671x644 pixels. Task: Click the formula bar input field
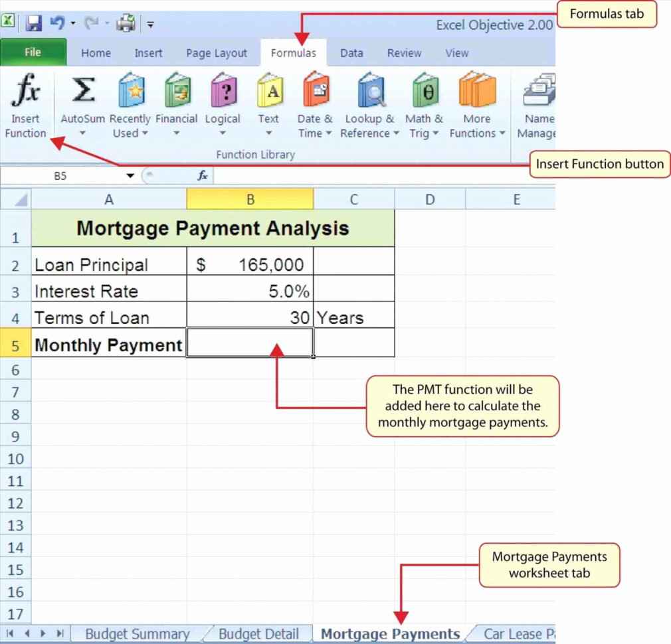(384, 175)
